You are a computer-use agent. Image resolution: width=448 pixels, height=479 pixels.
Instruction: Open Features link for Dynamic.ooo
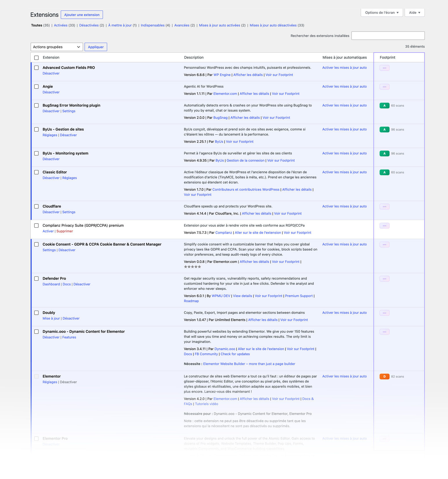69,337
